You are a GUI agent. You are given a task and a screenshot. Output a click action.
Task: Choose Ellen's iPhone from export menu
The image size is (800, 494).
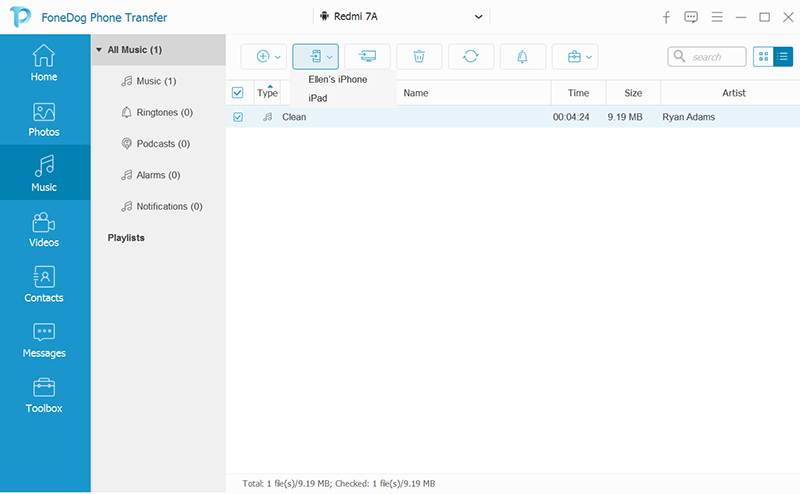tap(338, 79)
